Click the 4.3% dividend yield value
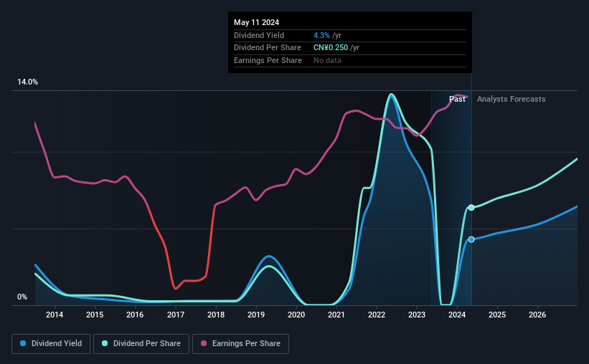Image resolution: width=589 pixels, height=364 pixels. click(x=321, y=35)
